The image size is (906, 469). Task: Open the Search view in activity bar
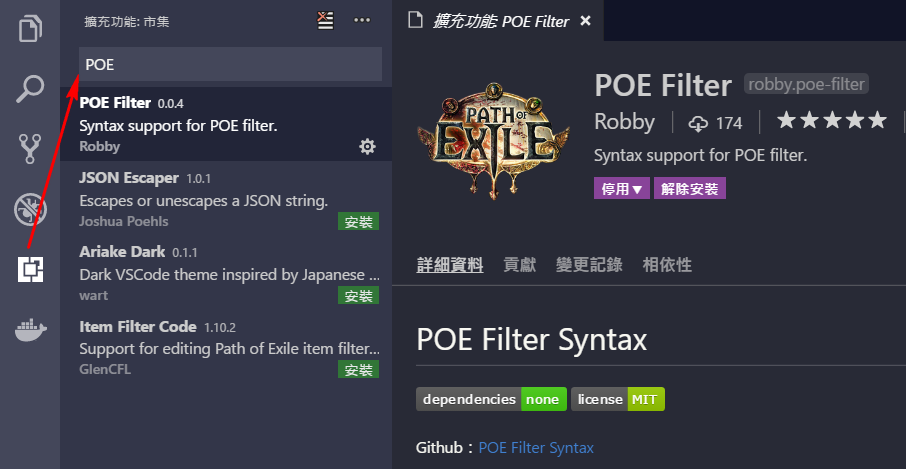30,88
